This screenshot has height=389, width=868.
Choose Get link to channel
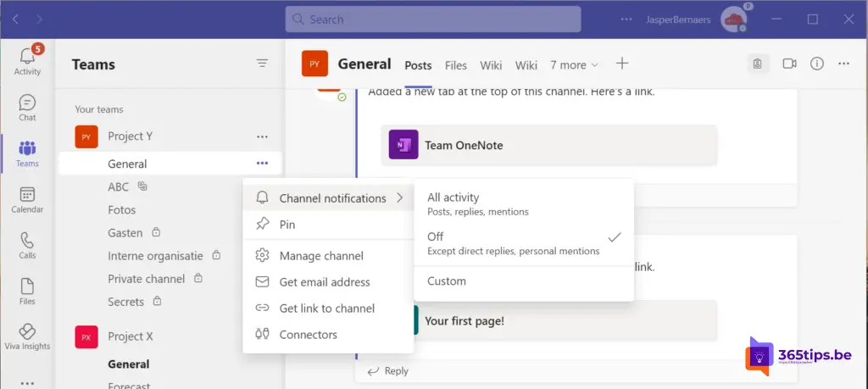(328, 308)
